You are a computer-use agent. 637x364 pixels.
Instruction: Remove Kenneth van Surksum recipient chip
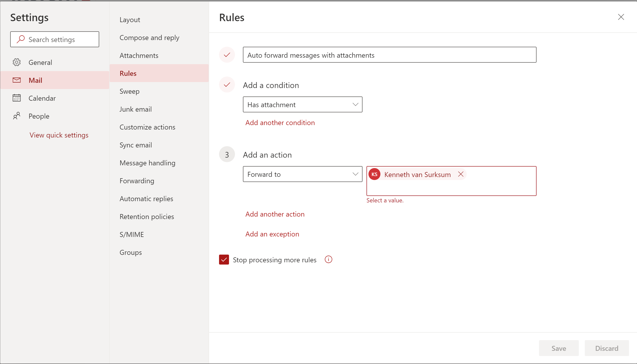point(460,174)
